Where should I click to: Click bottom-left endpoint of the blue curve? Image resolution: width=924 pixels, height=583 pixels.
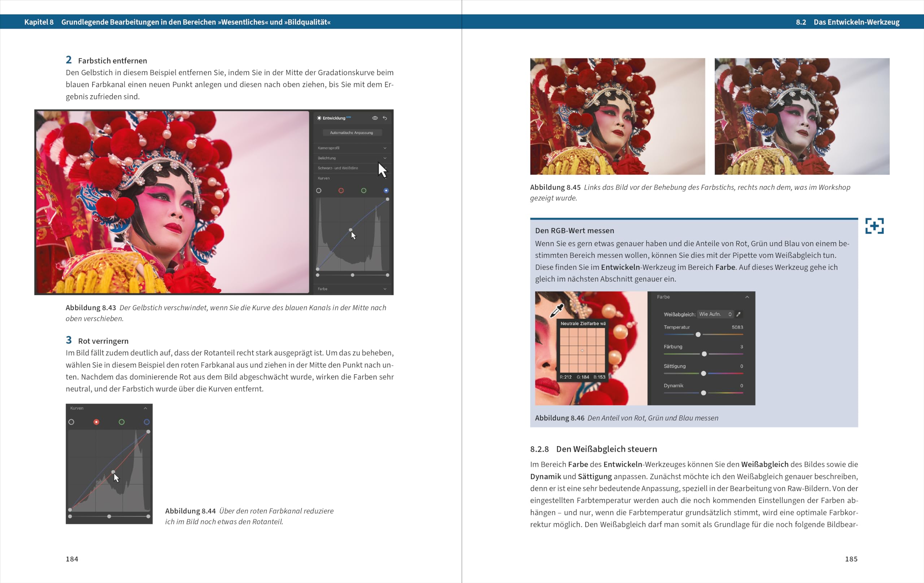click(317, 269)
